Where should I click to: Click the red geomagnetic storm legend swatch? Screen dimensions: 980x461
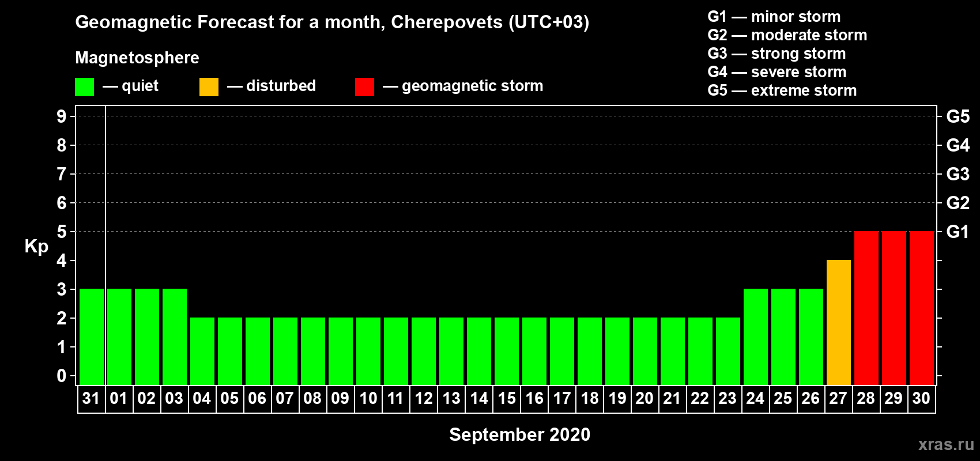click(364, 87)
